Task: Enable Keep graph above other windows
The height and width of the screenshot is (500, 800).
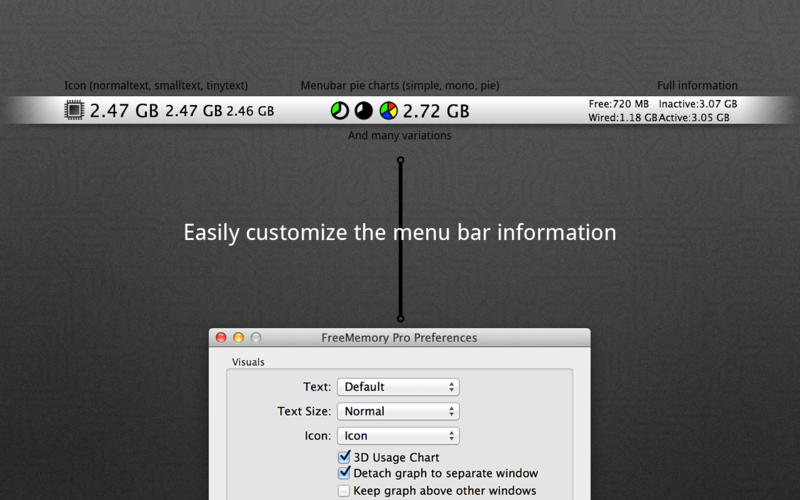Action: click(x=345, y=491)
